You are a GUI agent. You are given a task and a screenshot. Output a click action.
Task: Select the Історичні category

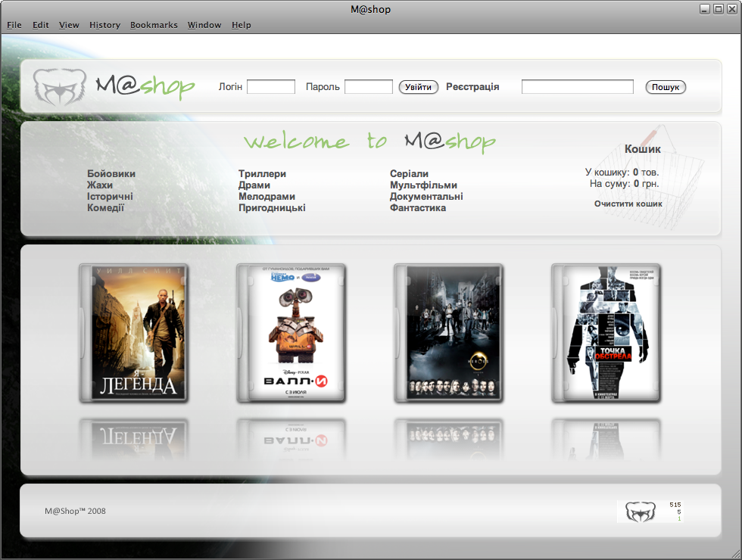tap(110, 196)
